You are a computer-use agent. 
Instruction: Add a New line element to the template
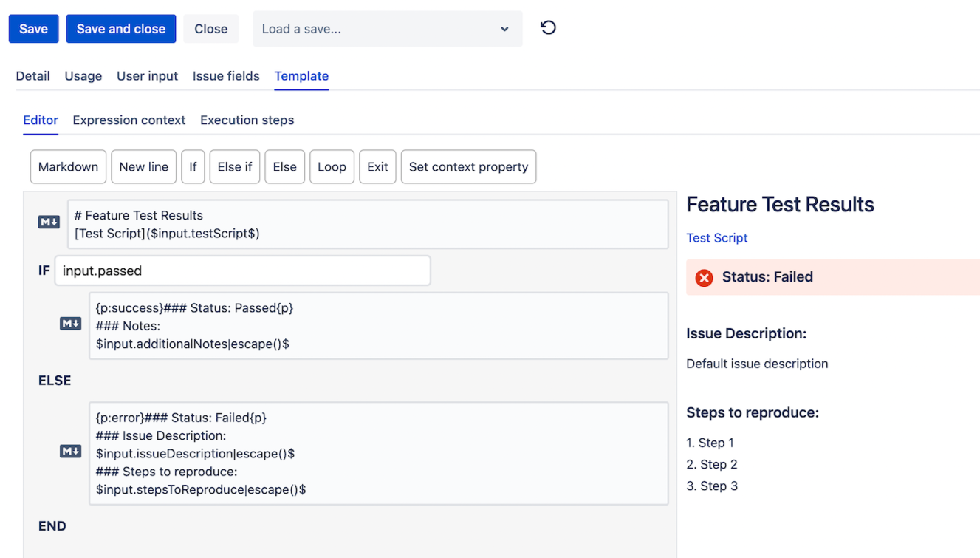[143, 166]
